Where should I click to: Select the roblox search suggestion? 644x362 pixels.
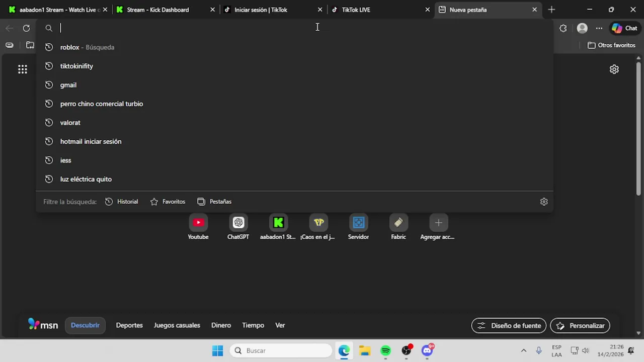pyautogui.click(x=294, y=47)
